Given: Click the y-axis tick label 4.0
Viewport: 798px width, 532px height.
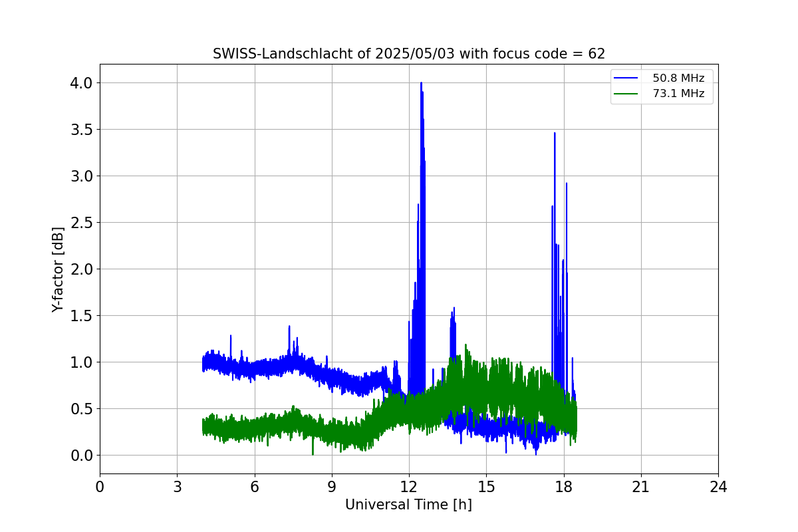Looking at the screenshot, I should (x=82, y=83).
